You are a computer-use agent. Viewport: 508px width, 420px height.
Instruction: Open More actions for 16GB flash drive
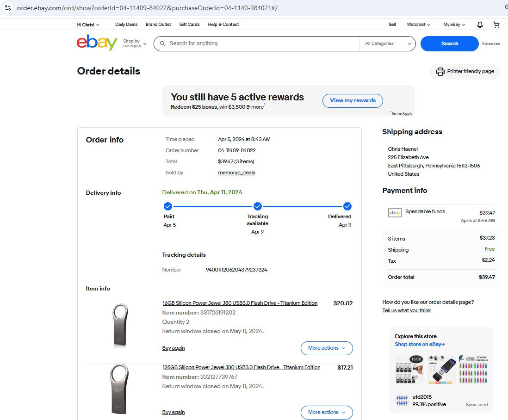click(327, 348)
